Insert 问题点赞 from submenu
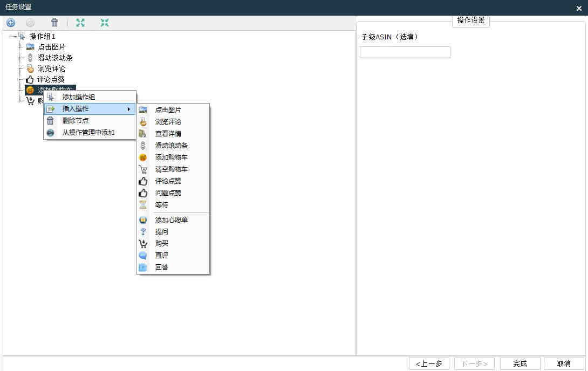 (x=173, y=193)
